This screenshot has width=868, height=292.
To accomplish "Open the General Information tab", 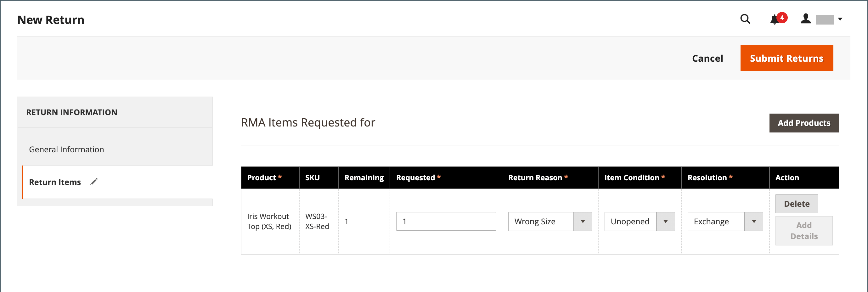I will (x=66, y=149).
